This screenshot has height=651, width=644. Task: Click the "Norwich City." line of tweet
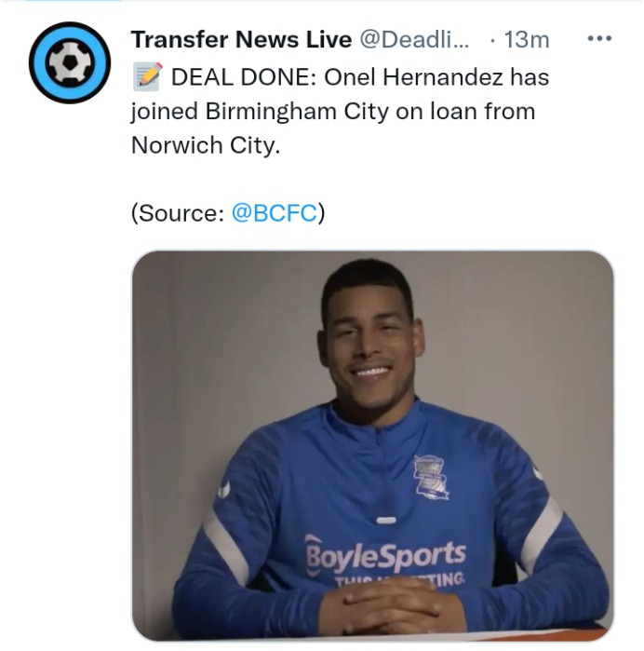[206, 145]
